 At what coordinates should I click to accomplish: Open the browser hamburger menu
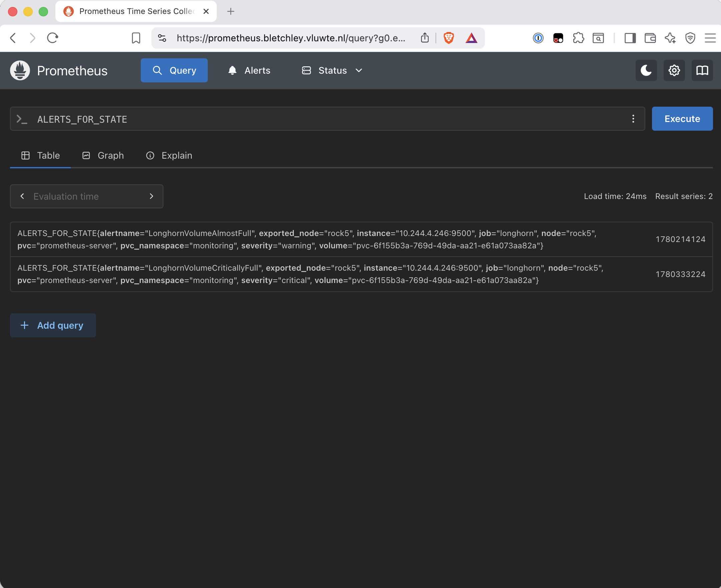click(710, 38)
